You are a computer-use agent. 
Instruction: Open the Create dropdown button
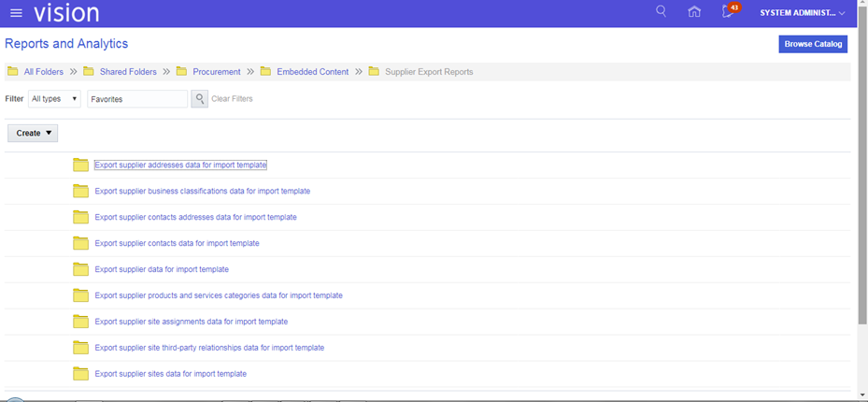tap(33, 134)
